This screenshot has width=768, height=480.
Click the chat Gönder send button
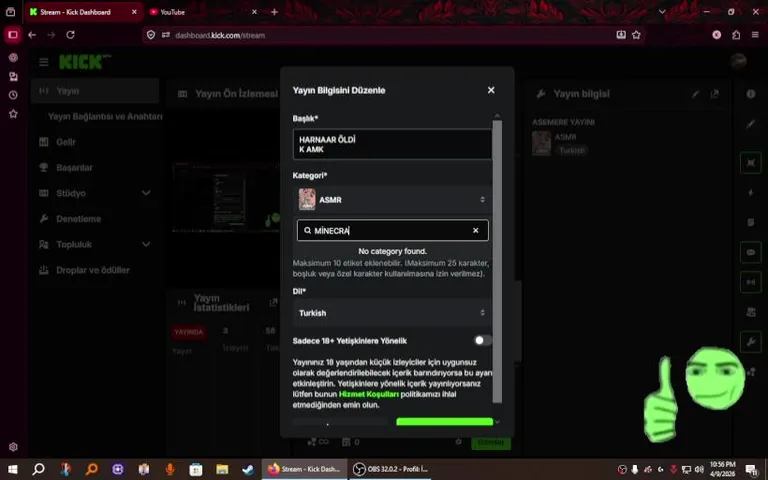click(x=491, y=442)
